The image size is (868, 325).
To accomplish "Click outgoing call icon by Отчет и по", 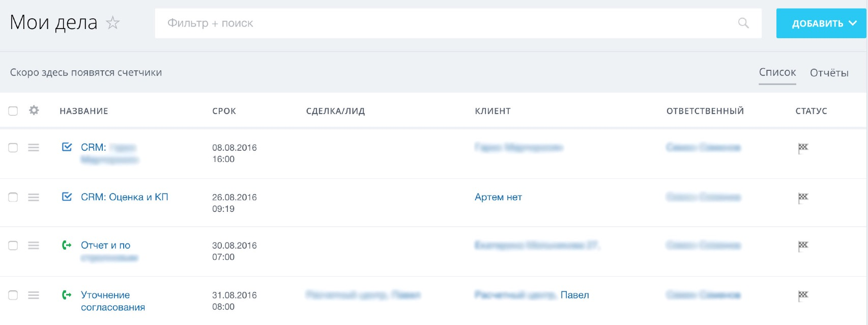I will click(x=67, y=245).
